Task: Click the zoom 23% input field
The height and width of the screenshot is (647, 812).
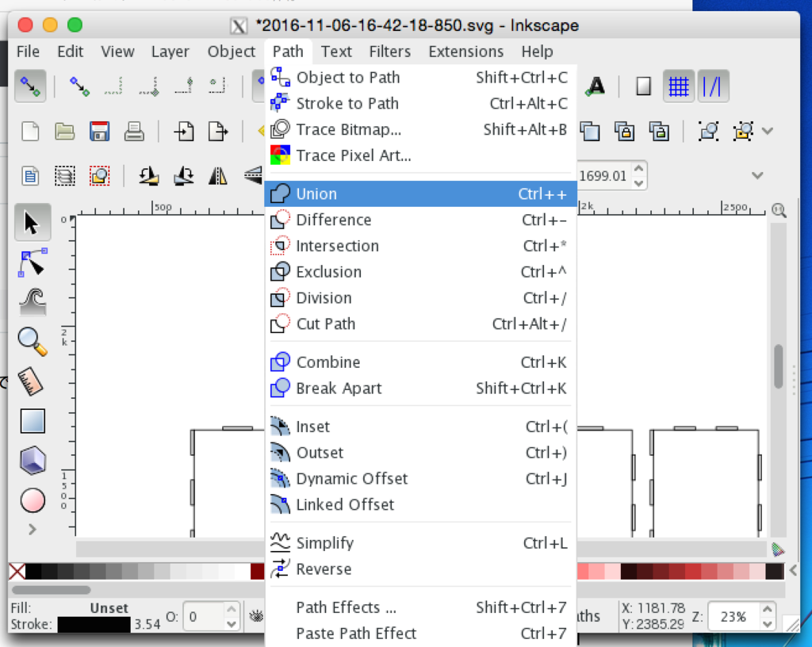Action: coord(733,616)
